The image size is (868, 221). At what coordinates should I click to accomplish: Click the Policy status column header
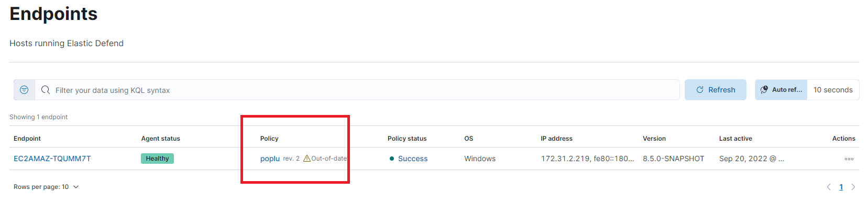click(x=407, y=139)
